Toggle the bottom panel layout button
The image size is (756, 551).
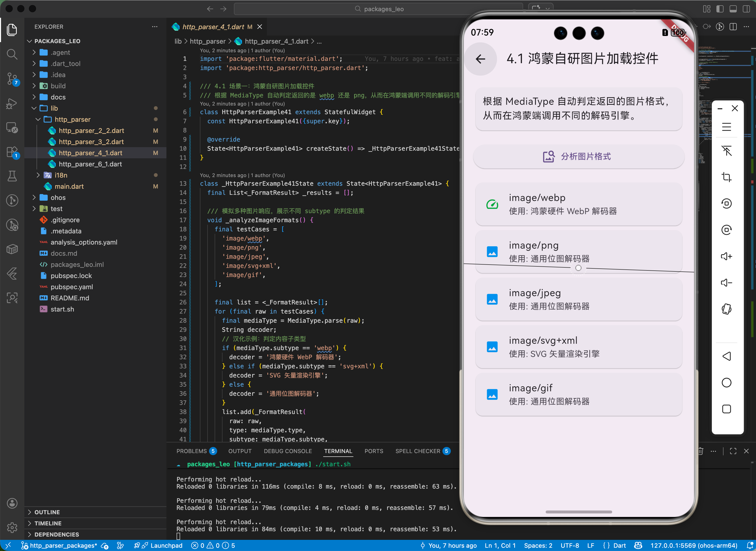click(733, 9)
